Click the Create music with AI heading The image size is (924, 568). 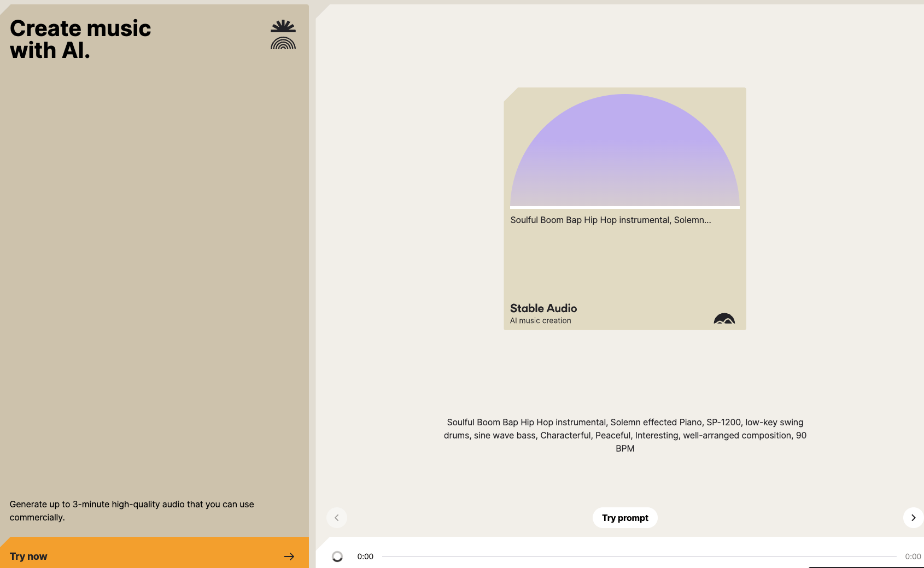coord(80,39)
